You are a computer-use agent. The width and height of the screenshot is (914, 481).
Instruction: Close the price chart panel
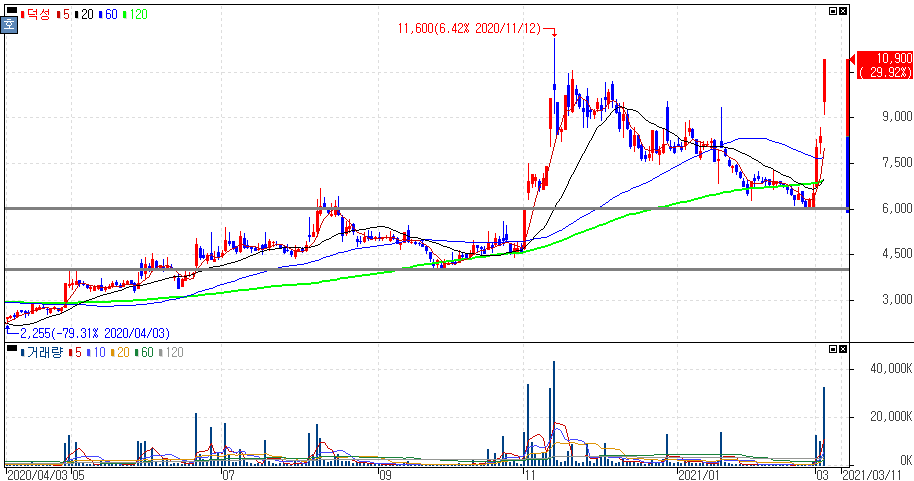click(843, 11)
